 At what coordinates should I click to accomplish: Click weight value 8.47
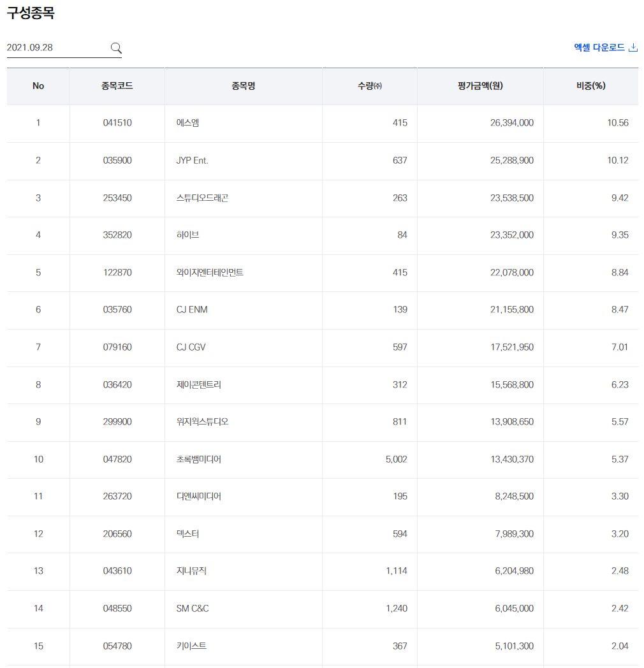pos(620,310)
